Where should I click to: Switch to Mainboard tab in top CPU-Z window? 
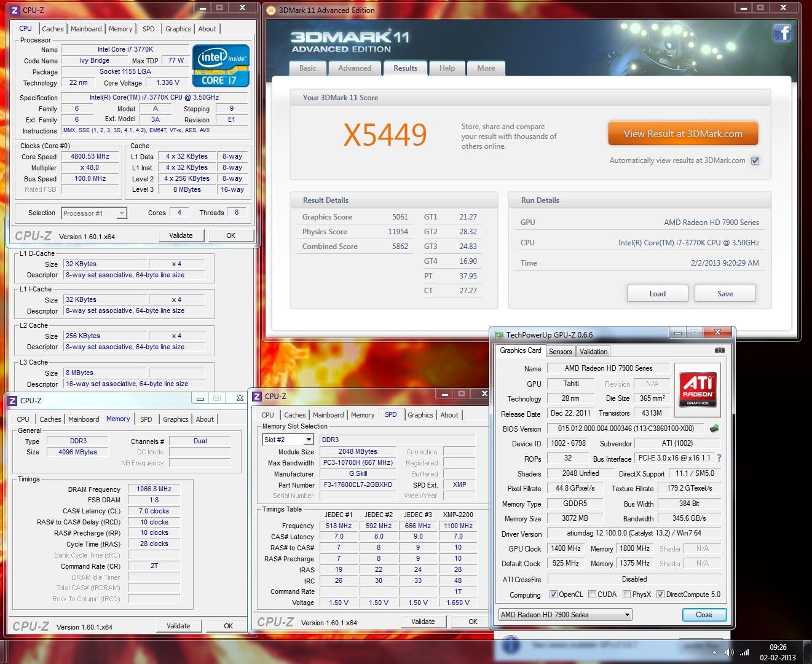tap(86, 29)
